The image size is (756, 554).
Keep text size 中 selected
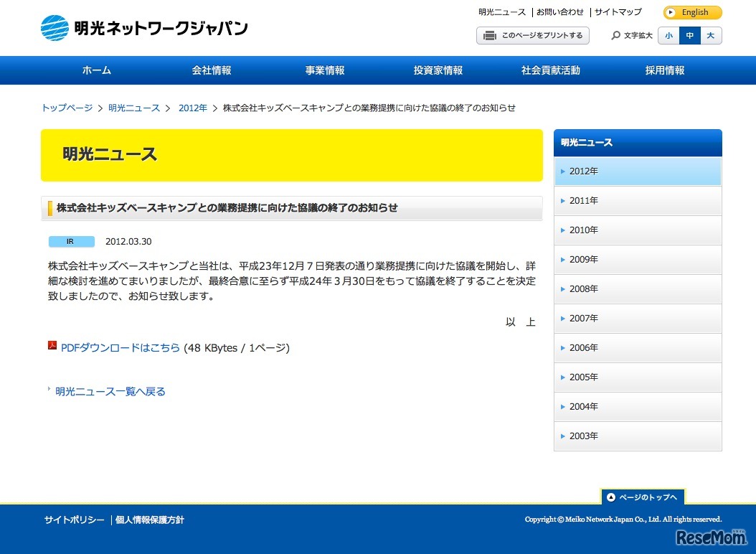click(689, 35)
